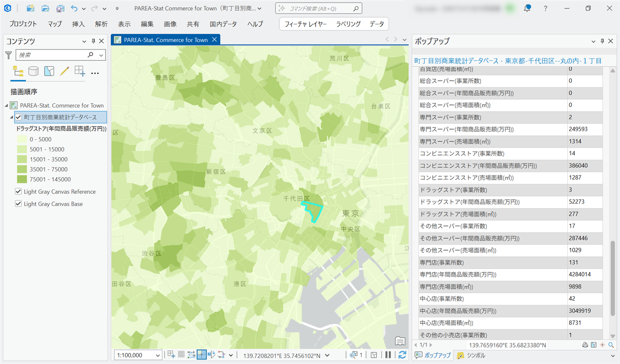
Task: Open the coordinate display format dropdown
Action: pyautogui.click(x=327, y=355)
